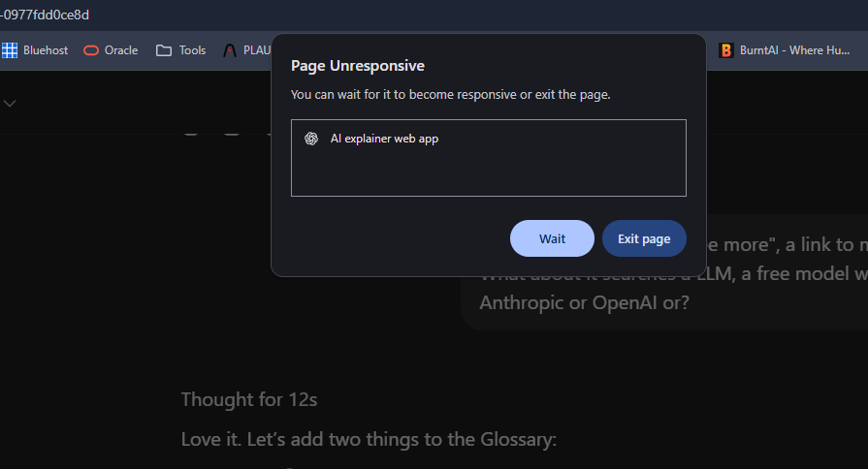Click the PLAU bookmark icon
The height and width of the screenshot is (469, 868).
pyautogui.click(x=230, y=50)
